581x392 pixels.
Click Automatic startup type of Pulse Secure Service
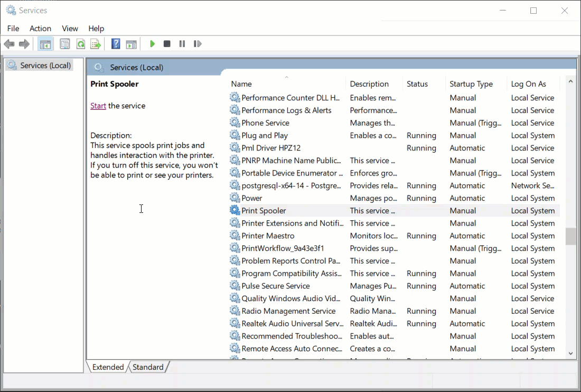(x=467, y=286)
